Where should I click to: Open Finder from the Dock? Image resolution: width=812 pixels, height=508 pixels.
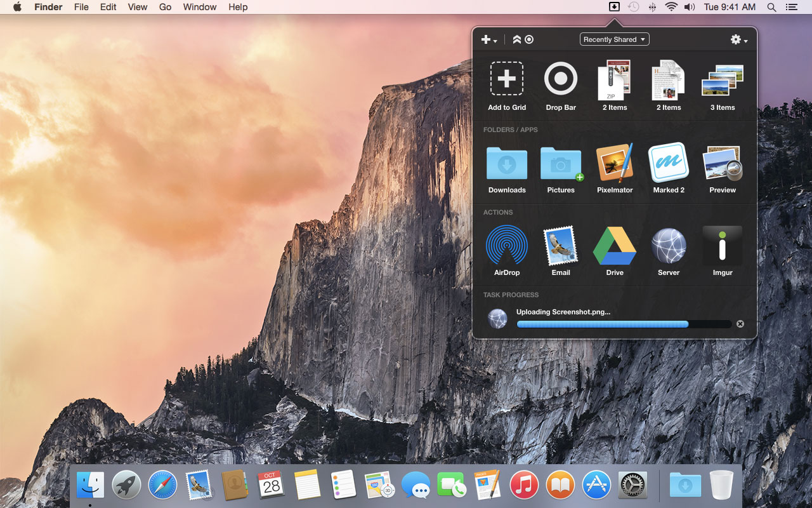tap(90, 486)
